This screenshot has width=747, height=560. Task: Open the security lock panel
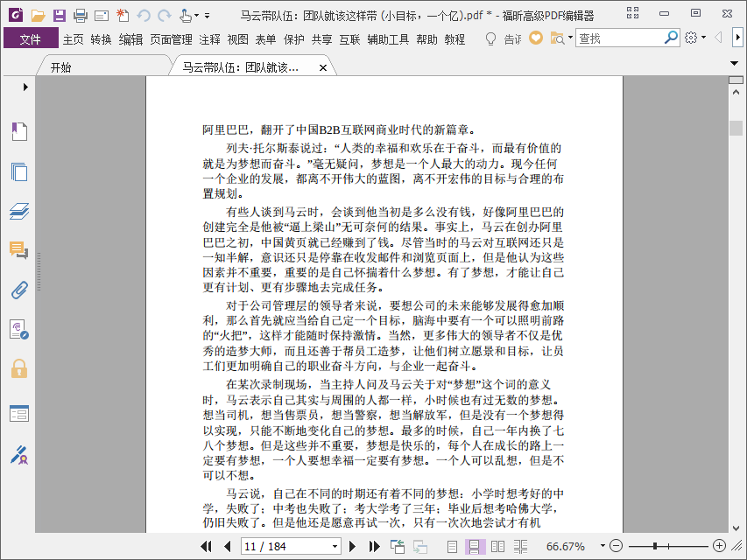click(19, 369)
